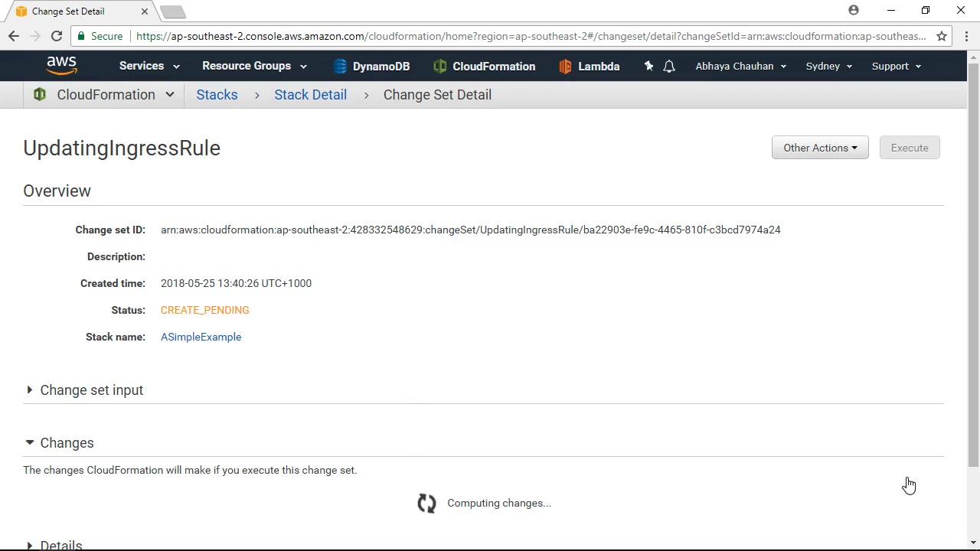This screenshot has width=980, height=551.
Task: Collapse the Changes section
Action: point(30,443)
